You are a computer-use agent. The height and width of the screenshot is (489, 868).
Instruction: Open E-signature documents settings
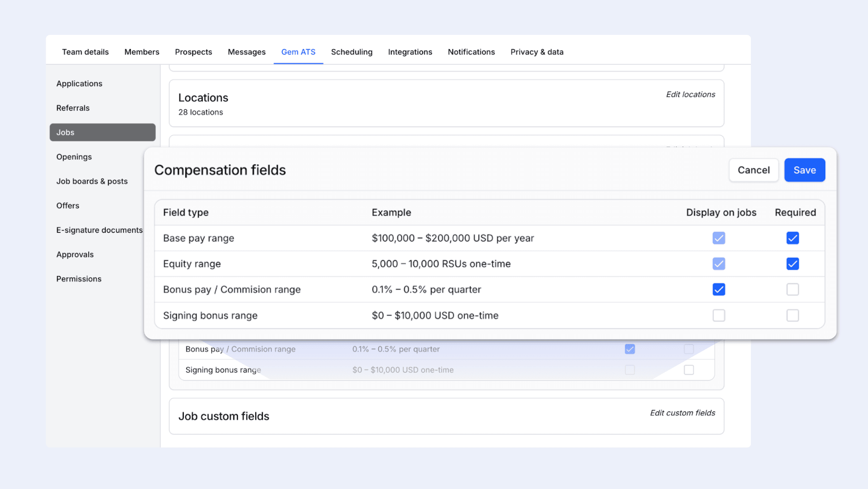[99, 230]
